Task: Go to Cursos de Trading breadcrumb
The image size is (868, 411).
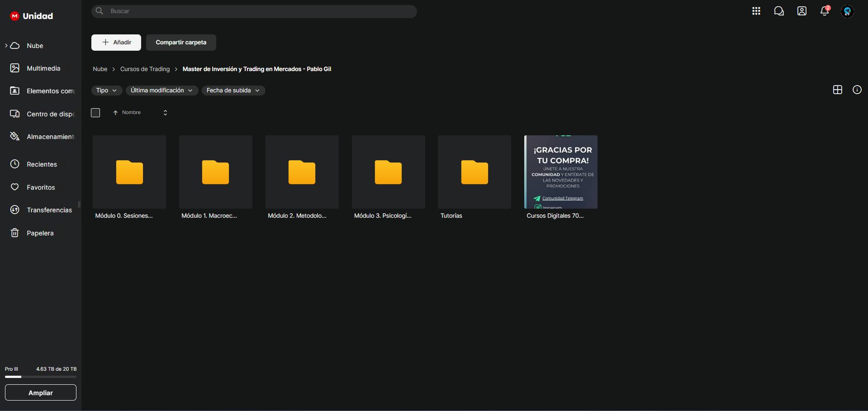Action: 145,69
